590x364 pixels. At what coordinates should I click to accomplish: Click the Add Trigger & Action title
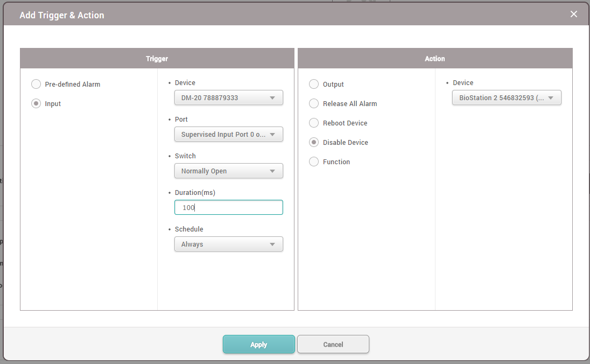pos(62,15)
